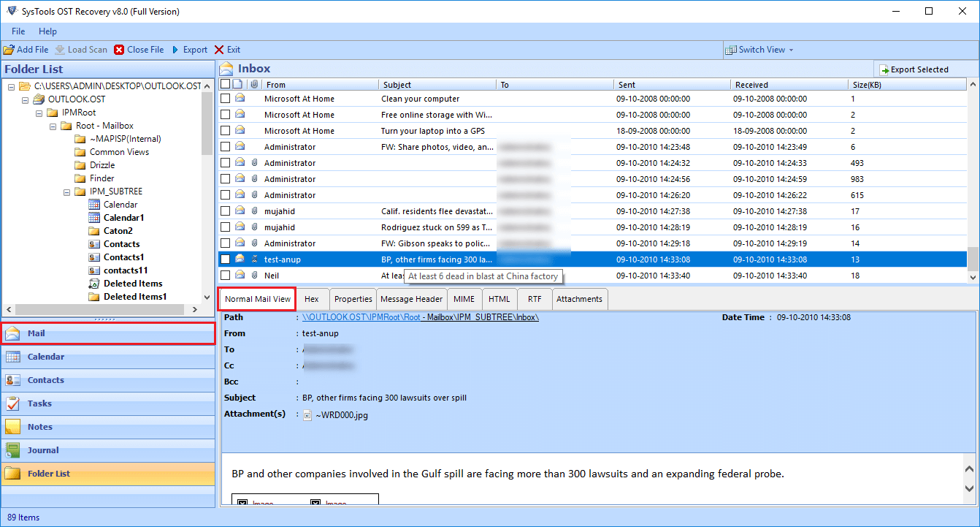This screenshot has width=980, height=527.
Task: Switch to the Properties tab
Action: [x=353, y=299]
